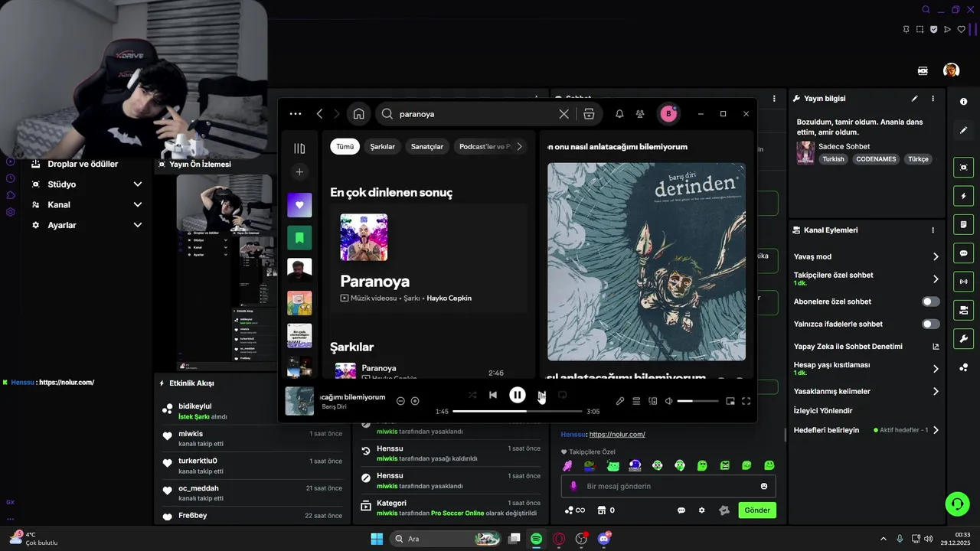
Task: Open Yayın bilgisi panel options menu
Action: click(x=933, y=99)
